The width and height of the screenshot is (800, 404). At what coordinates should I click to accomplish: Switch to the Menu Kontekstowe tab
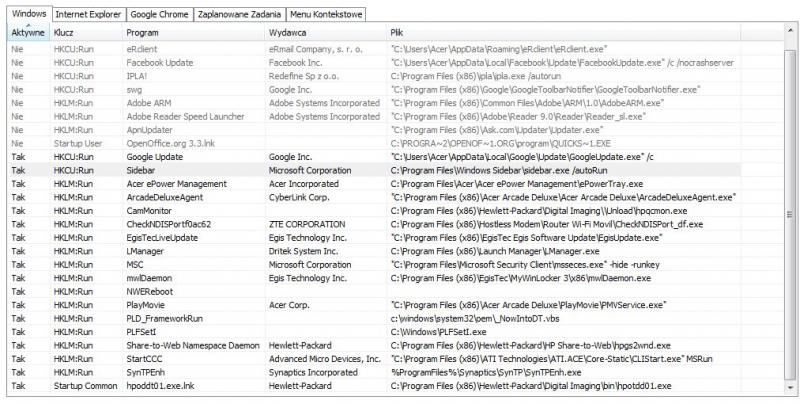324,15
